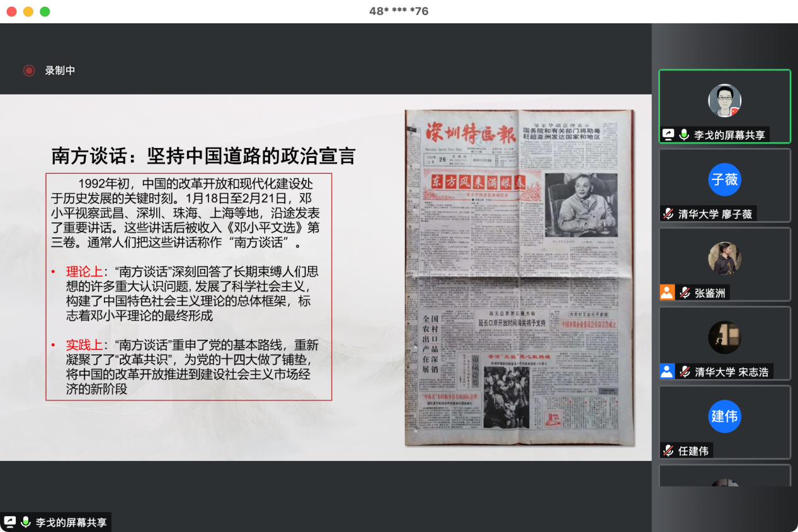This screenshot has height=532, width=798.
Task: Select 张鉴洲's profile photo avatar
Action: [x=724, y=258]
